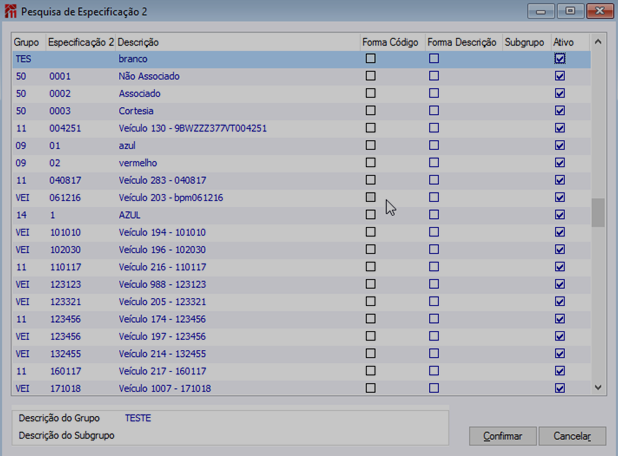Select 'Veículo 217 - 160117' row
The height and width of the screenshot is (456, 618).
(302, 371)
